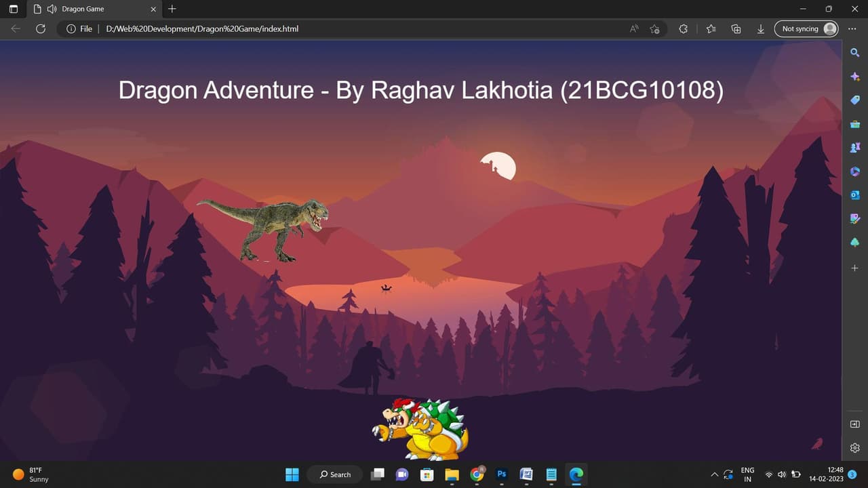The height and width of the screenshot is (488, 868).
Task: Focus the address bar with index.html path
Action: pos(202,29)
